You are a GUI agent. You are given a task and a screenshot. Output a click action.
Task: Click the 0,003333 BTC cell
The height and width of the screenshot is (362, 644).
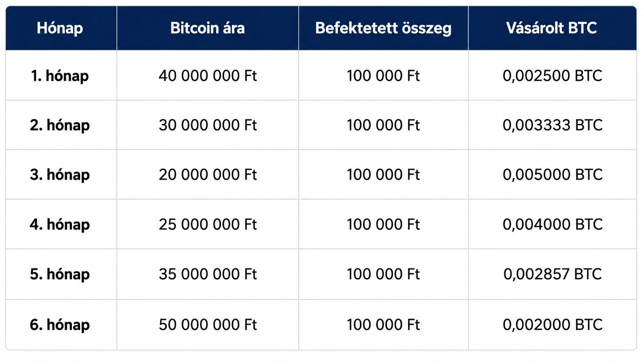(x=552, y=125)
